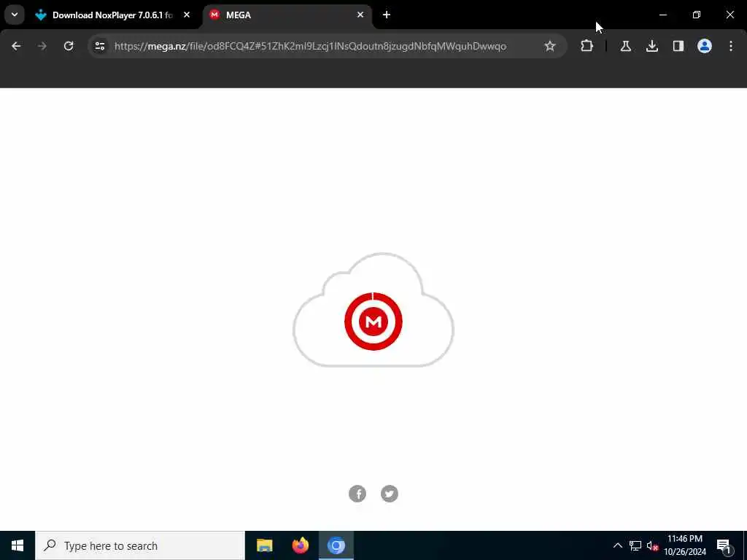Viewport: 747px width, 560px height.
Task: Switch to the Download NoxPlayer tab
Action: point(112,15)
